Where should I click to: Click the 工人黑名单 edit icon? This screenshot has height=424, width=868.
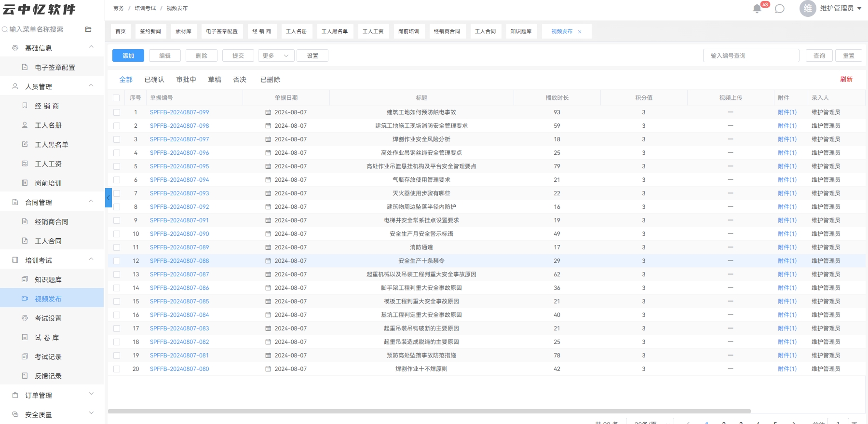(25, 144)
